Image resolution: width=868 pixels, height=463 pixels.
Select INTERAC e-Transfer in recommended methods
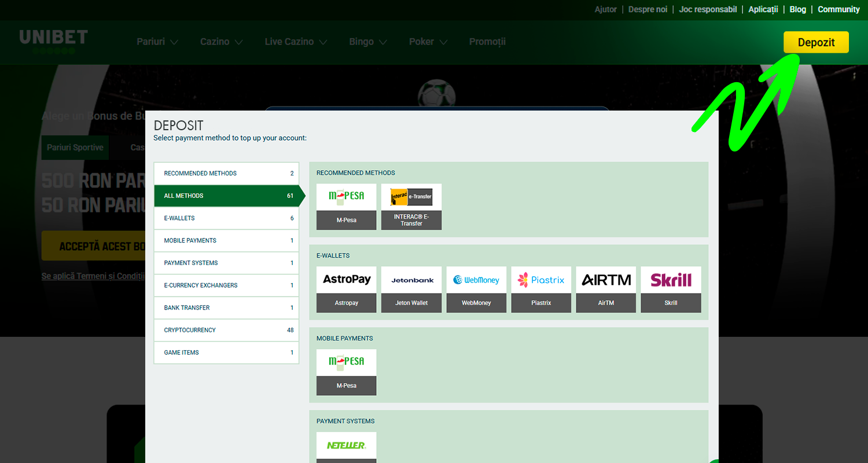(411, 206)
